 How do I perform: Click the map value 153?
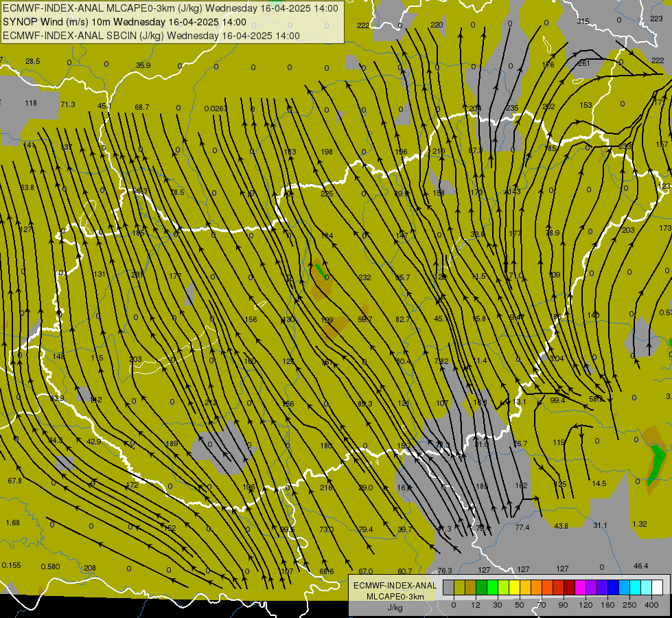(x=586, y=105)
